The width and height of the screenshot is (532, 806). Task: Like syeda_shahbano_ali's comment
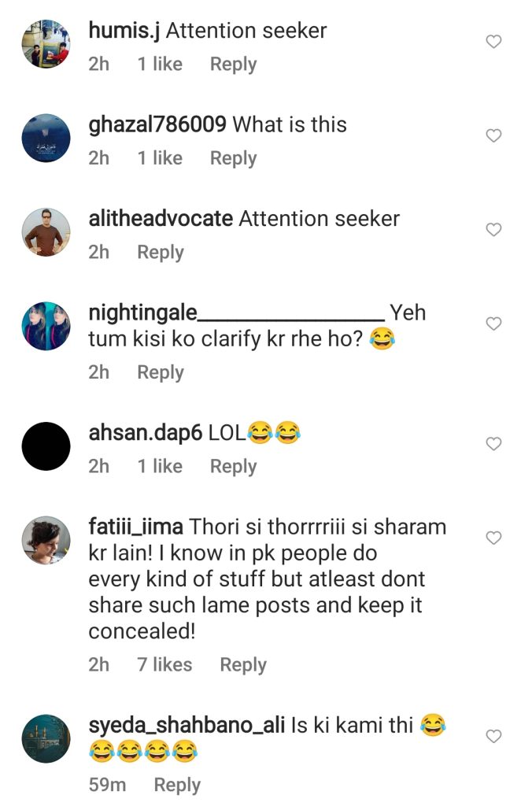coord(493,737)
